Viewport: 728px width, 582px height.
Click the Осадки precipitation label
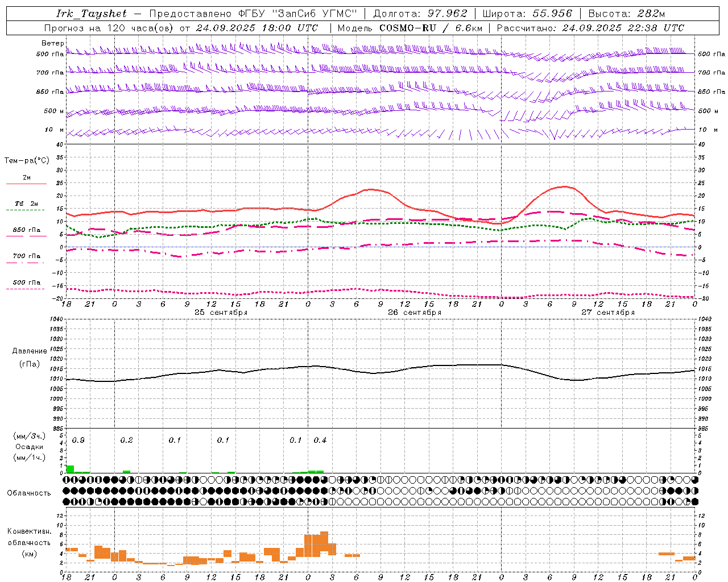(30, 447)
